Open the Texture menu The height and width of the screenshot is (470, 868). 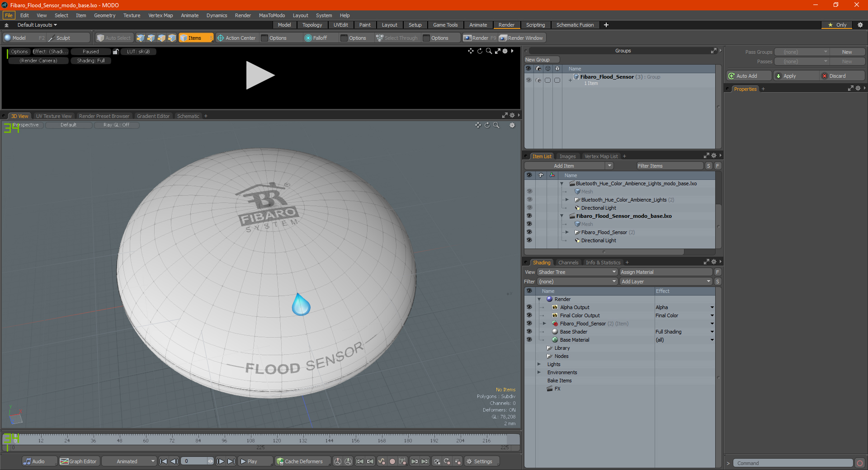tap(132, 15)
